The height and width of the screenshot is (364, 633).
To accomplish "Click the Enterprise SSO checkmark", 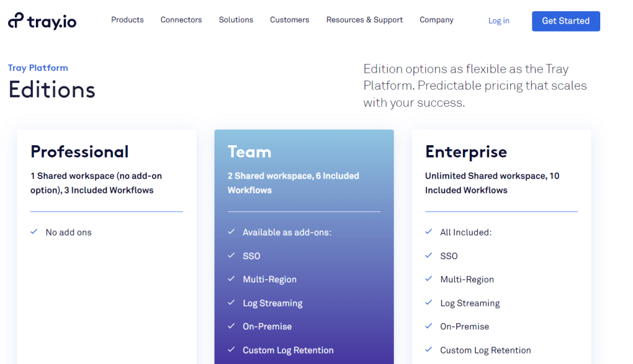I will 429,255.
